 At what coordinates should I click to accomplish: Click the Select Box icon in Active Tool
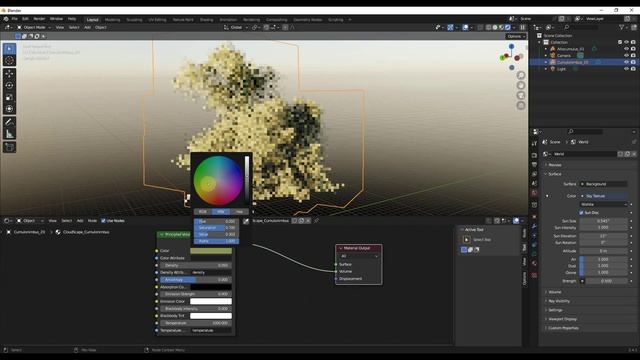[467, 240]
